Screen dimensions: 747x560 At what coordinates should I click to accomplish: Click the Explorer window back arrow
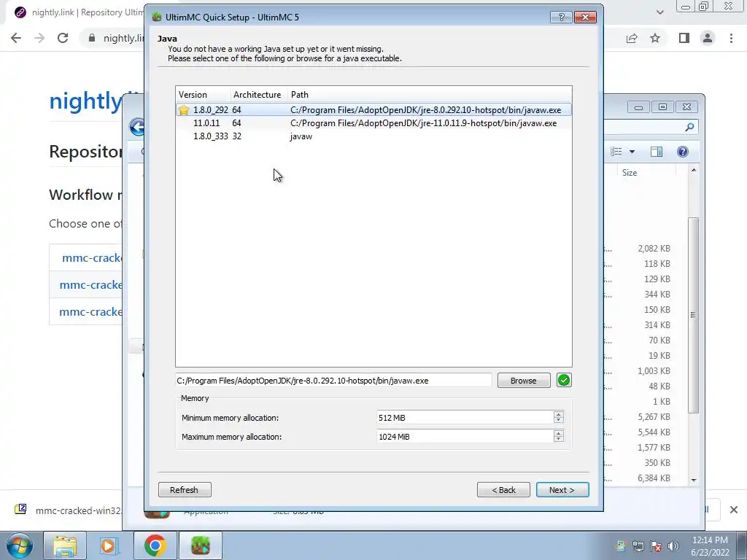pyautogui.click(x=136, y=127)
